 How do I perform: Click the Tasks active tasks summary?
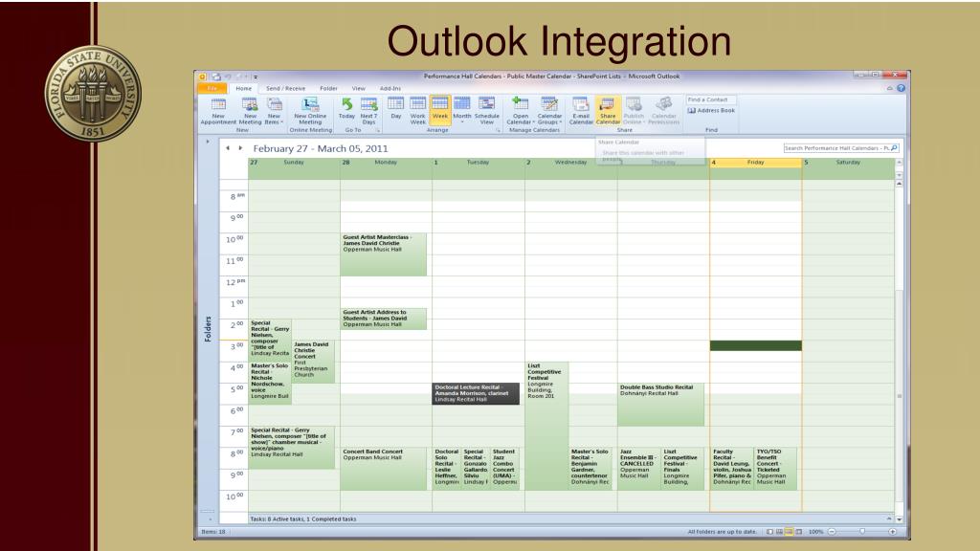tap(303, 519)
